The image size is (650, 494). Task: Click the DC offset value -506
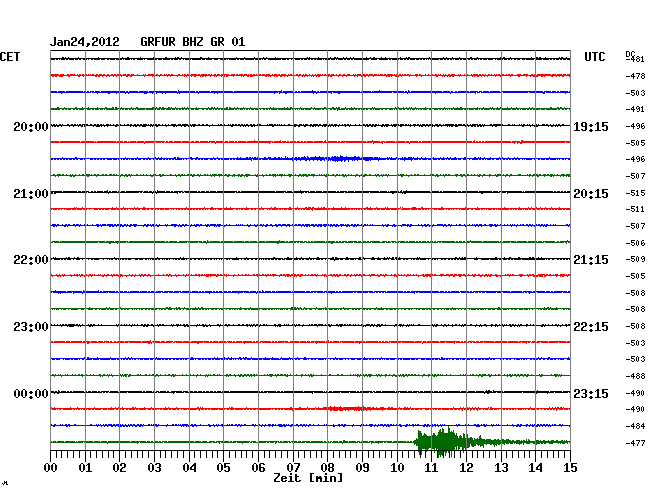tap(635, 243)
